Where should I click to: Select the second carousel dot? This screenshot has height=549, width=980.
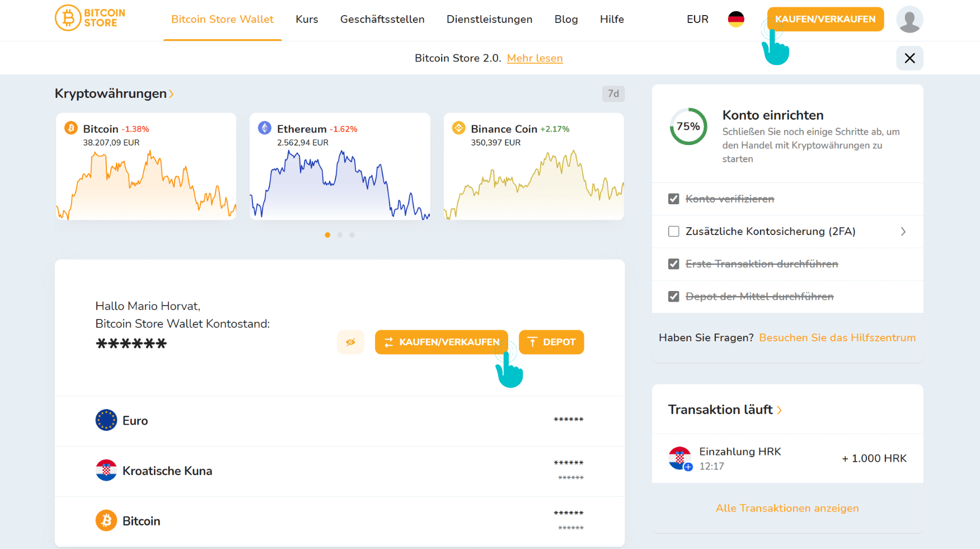click(340, 235)
